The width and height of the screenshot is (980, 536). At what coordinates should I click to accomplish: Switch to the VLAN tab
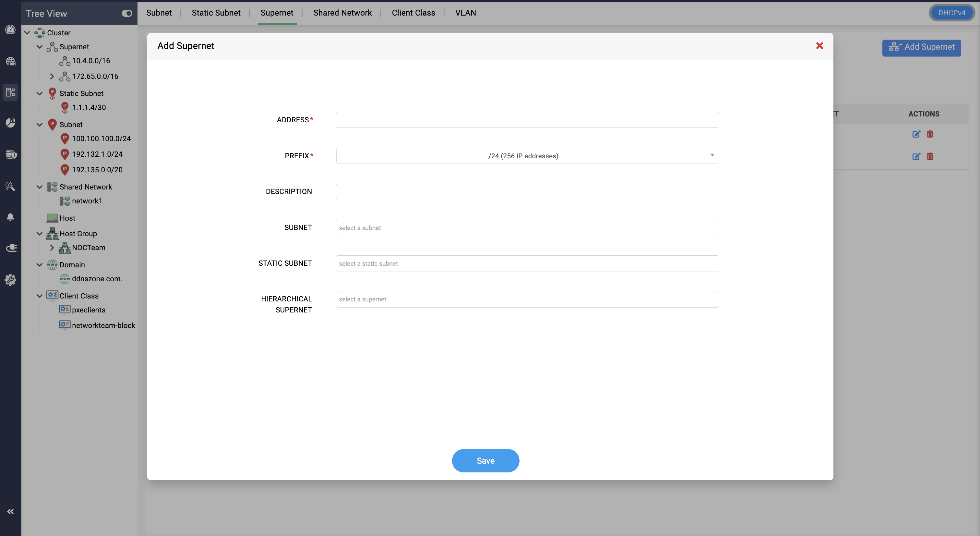pyautogui.click(x=465, y=13)
